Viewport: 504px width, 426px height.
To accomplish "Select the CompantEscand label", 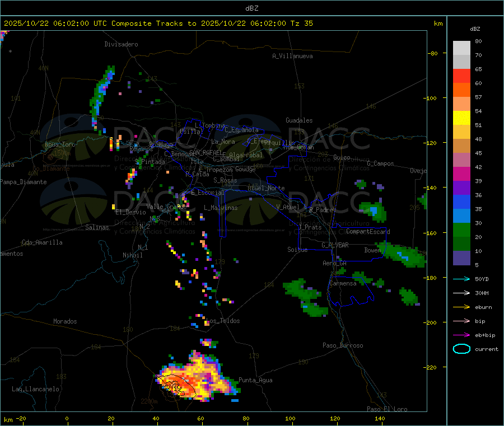I will click(x=368, y=232).
